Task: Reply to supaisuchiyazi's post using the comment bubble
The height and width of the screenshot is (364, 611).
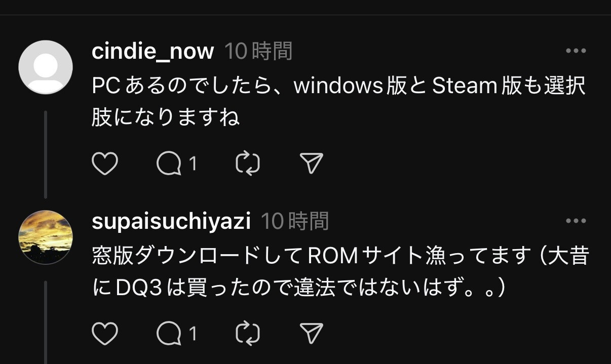Action: click(x=169, y=334)
